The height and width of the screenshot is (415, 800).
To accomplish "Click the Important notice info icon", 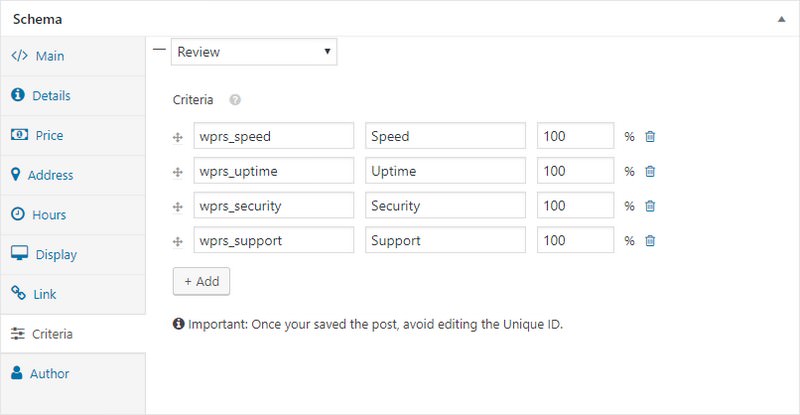I will [x=178, y=324].
